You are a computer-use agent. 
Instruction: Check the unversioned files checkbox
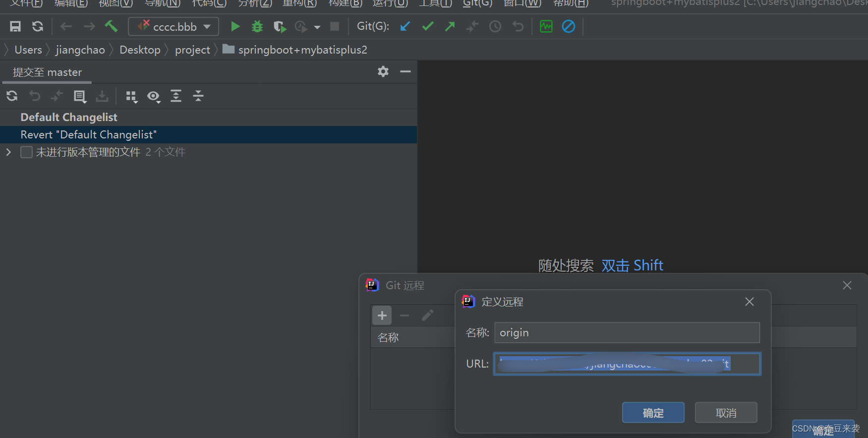tap(26, 152)
